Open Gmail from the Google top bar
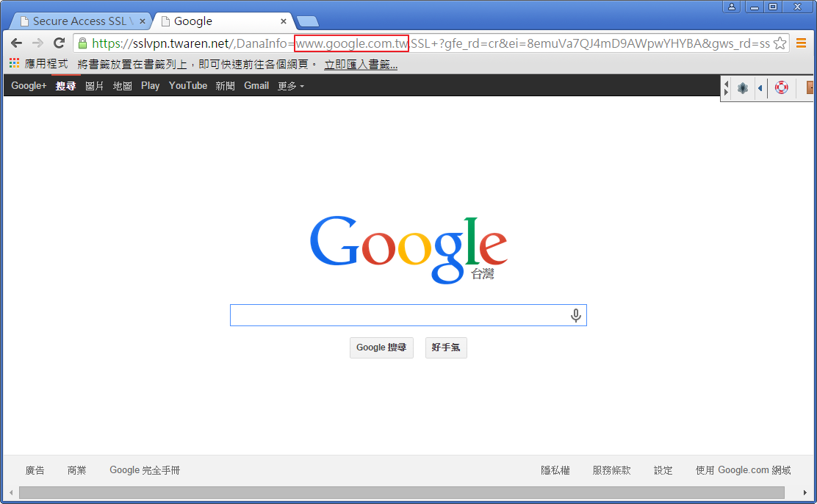Image resolution: width=817 pixels, height=504 pixels. [x=256, y=86]
